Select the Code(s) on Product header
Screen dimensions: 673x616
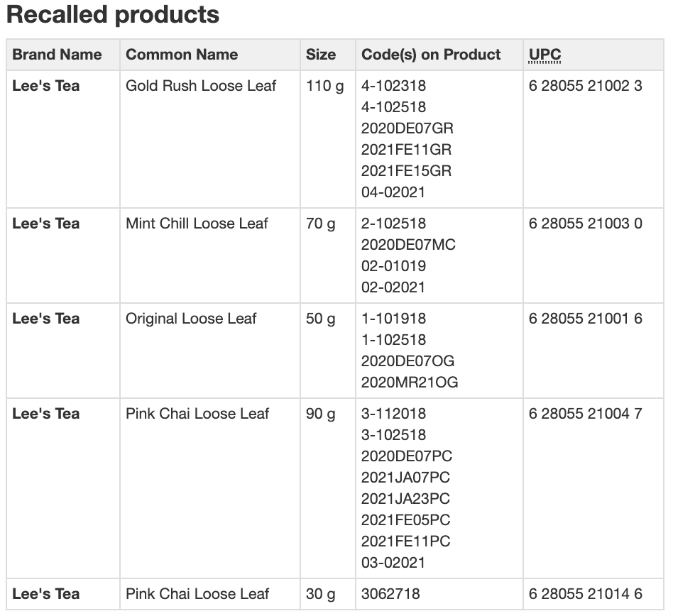(x=431, y=55)
